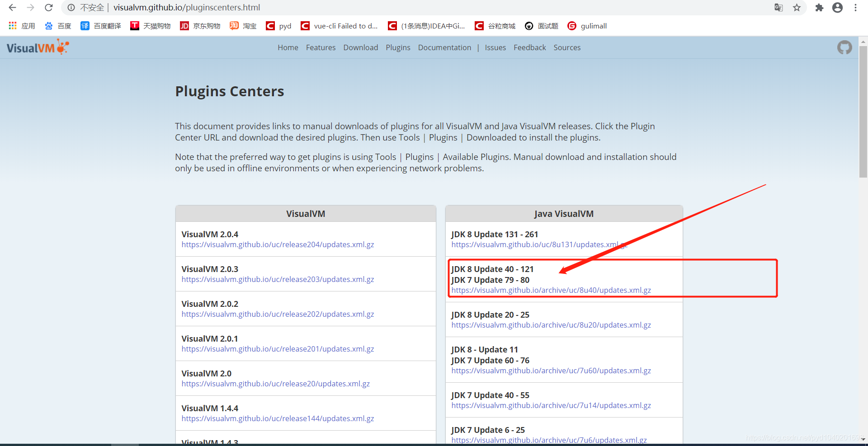868x446 pixels.
Task: Open the 淘宝 bookmark
Action: click(243, 26)
